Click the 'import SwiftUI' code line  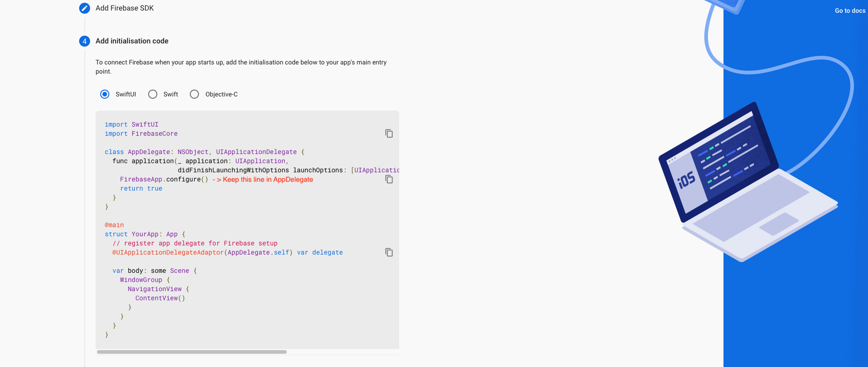pos(132,124)
